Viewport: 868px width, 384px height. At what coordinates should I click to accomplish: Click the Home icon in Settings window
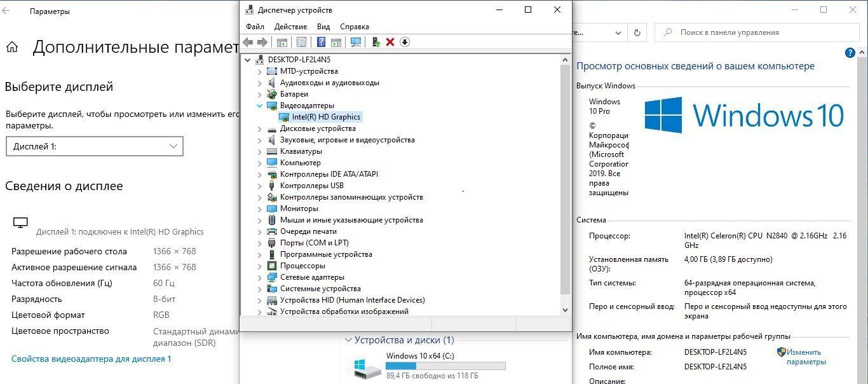12,47
